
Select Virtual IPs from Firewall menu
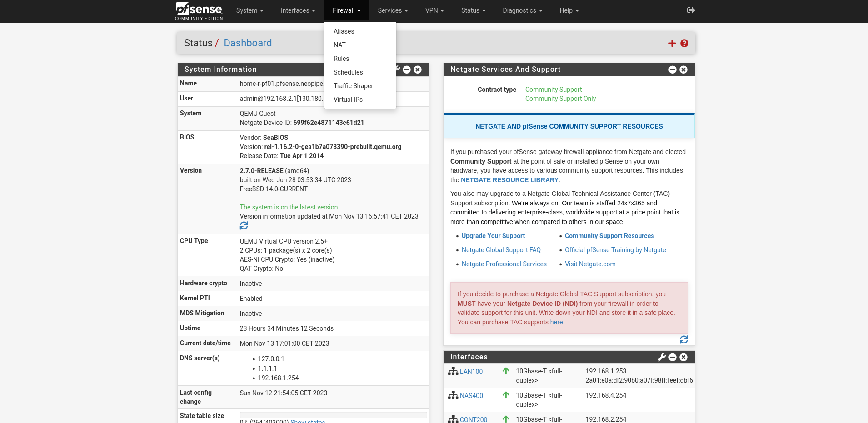360,100
